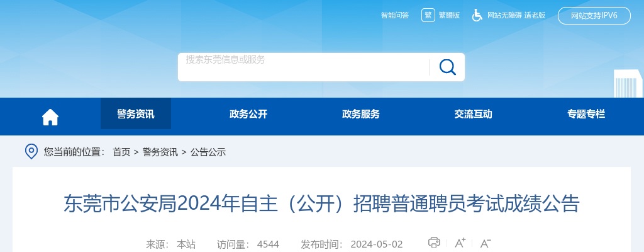Image resolution: width=644 pixels, height=252 pixels.
Task: Focus the 搜索东莞信息或服务 search field
Action: [x=302, y=67]
